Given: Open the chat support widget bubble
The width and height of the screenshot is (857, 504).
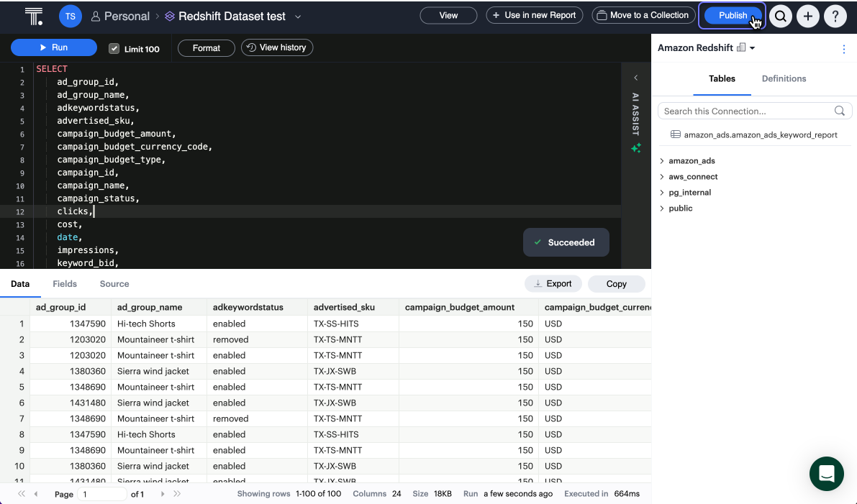Looking at the screenshot, I should pos(826,475).
